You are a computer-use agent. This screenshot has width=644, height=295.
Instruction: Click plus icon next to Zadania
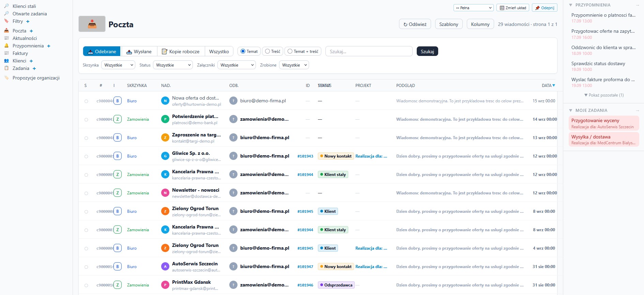(x=34, y=69)
